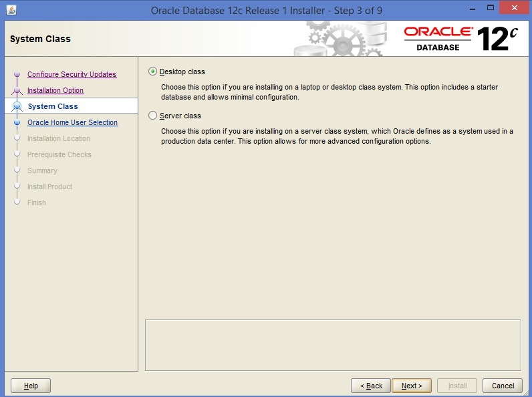The width and height of the screenshot is (532, 397).
Task: Click the Oracle Database 12c logo
Action: tap(460, 39)
